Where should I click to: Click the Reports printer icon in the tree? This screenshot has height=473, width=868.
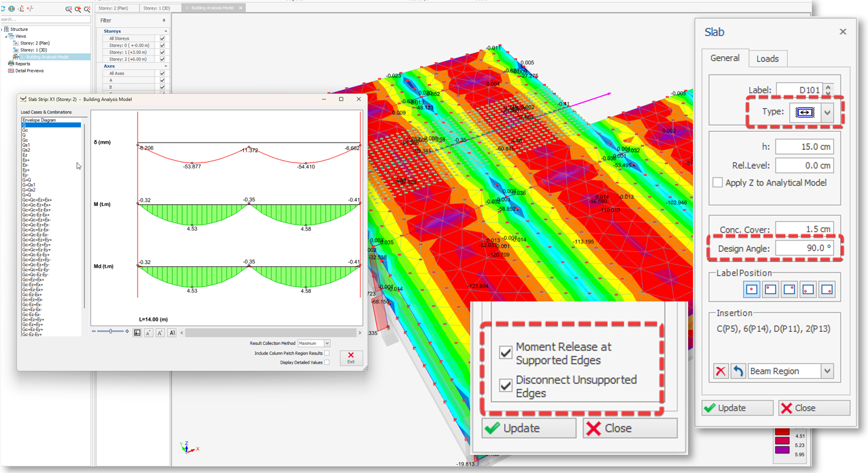pyautogui.click(x=11, y=64)
